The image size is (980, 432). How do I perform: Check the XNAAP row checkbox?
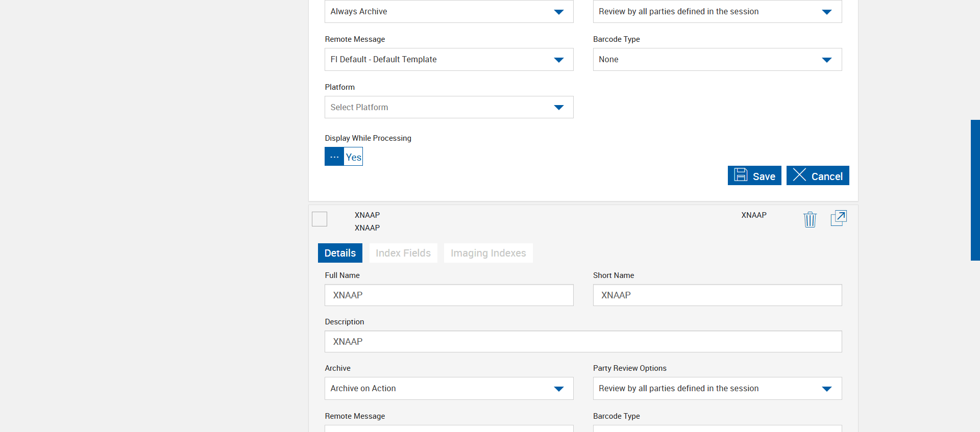coord(320,219)
